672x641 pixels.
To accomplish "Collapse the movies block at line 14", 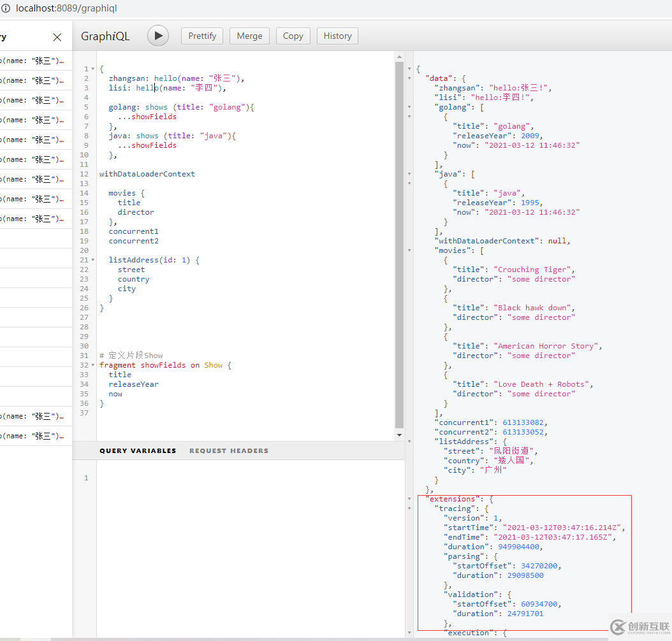I will point(93,193).
